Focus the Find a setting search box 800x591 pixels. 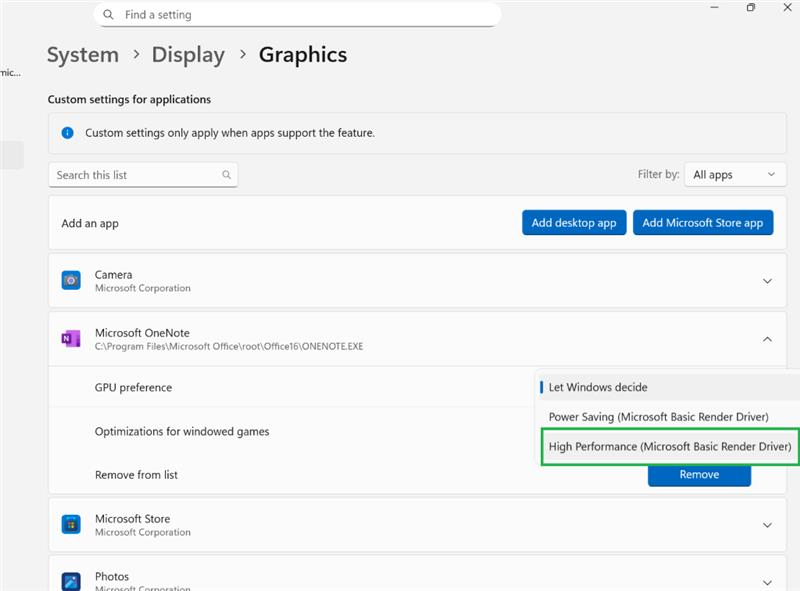(x=297, y=15)
